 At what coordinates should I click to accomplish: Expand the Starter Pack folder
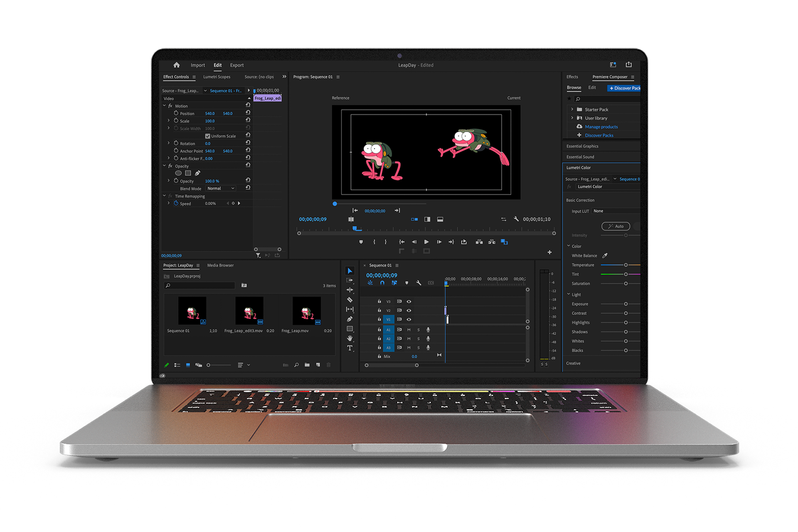572,109
